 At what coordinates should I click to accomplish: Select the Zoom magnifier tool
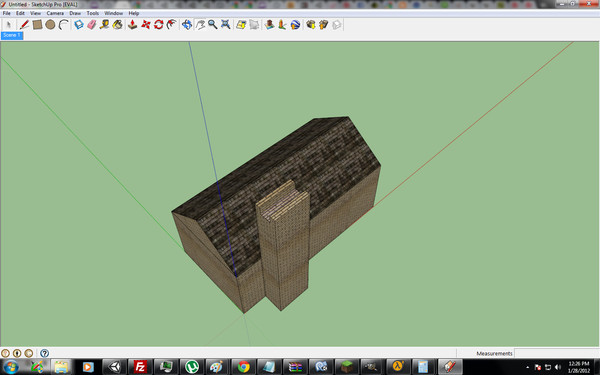(212, 25)
